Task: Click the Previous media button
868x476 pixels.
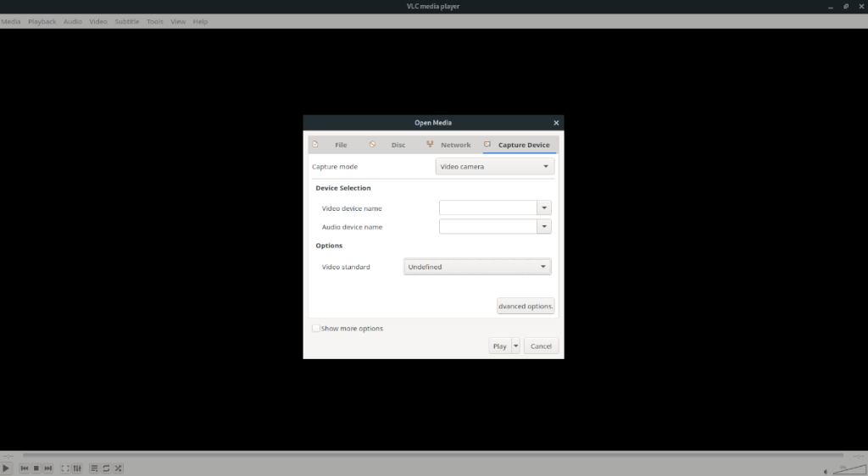Action: (x=25, y=468)
